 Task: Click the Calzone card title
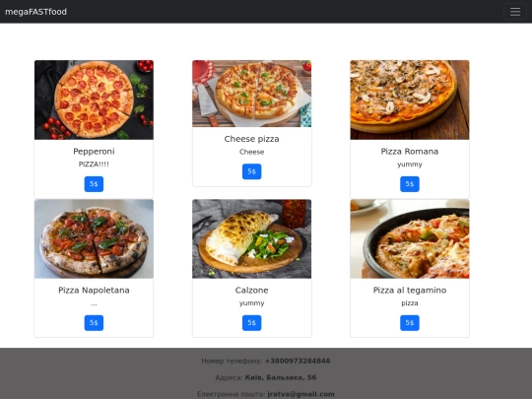252,290
